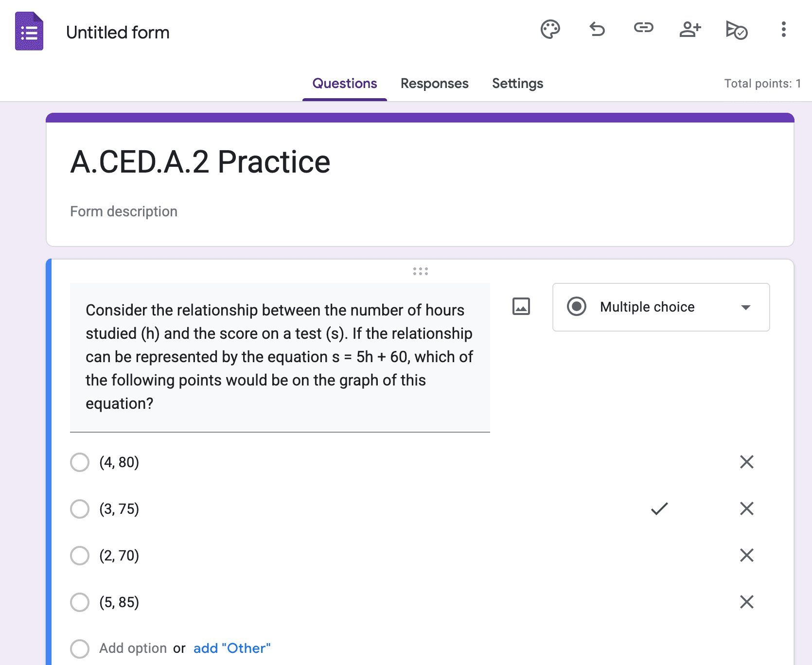Click the add "Other" link

(x=232, y=648)
